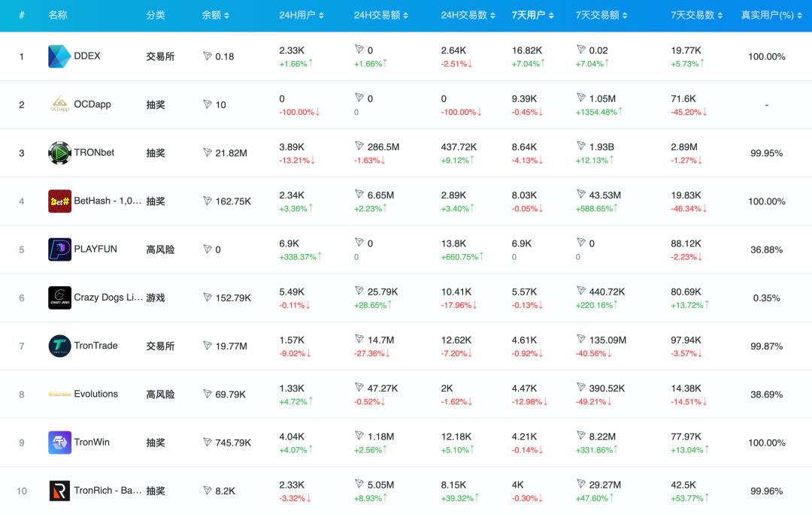This screenshot has width=812, height=514.
Task: Click the 16.82K 7-day users value
Action: (x=526, y=50)
